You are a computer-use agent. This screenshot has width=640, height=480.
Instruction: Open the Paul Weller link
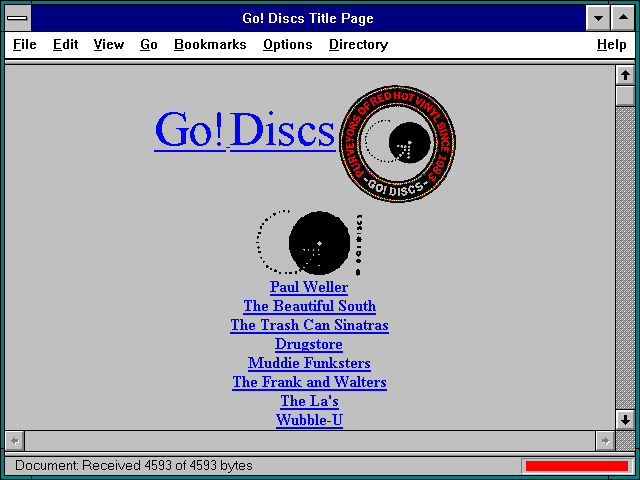click(309, 287)
